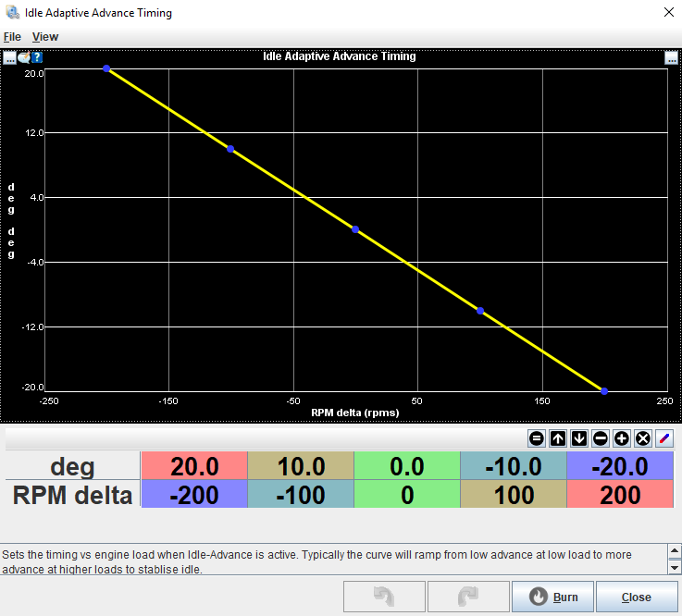Click the down arrow decrement icon

(x=579, y=438)
